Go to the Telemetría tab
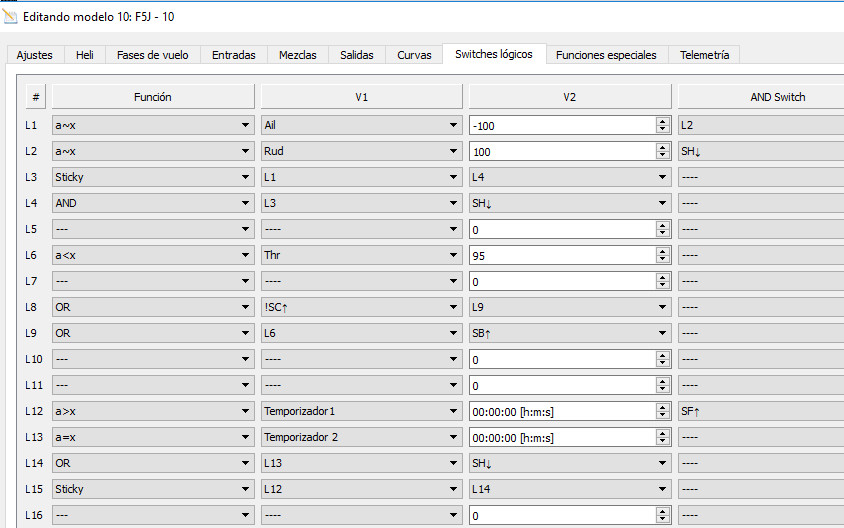The height and width of the screenshot is (528, 844). tap(704, 55)
